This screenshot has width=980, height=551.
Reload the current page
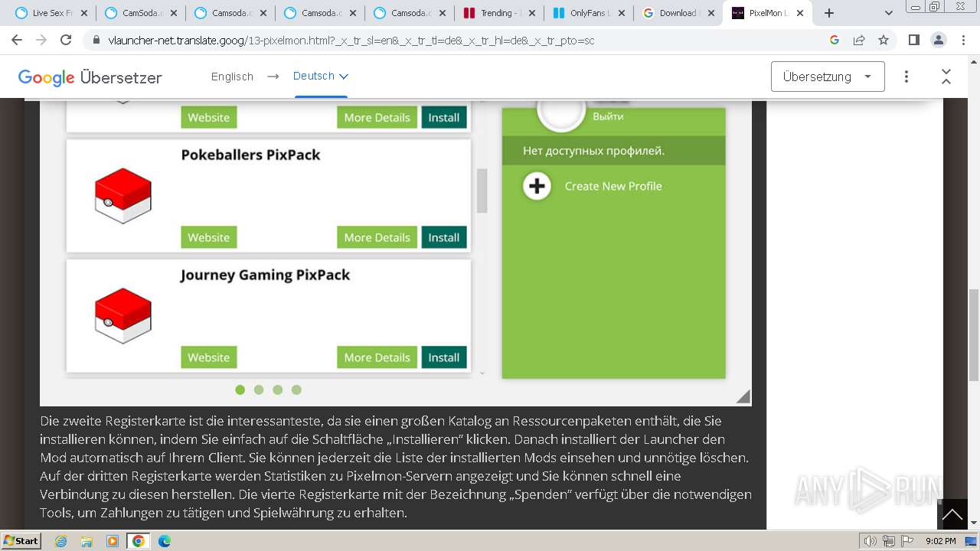(66, 40)
